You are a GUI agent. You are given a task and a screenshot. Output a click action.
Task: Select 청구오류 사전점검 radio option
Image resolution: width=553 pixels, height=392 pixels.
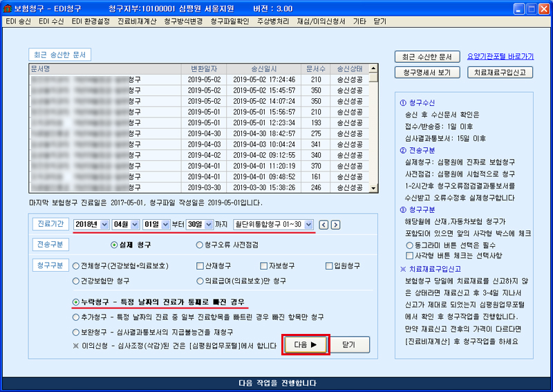pyautogui.click(x=200, y=245)
